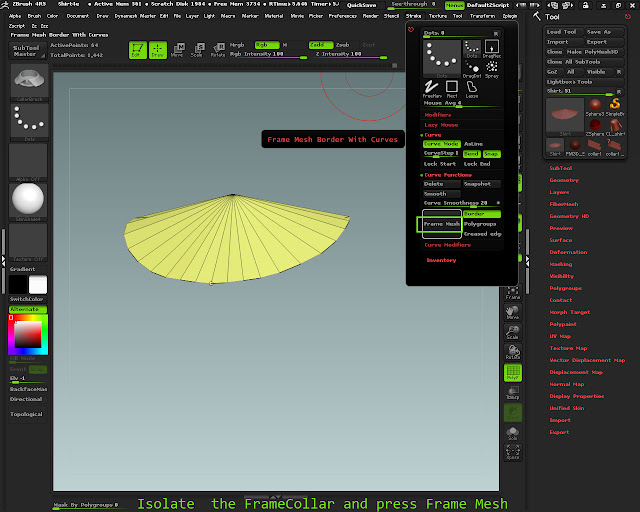Select the Rotate transform icon in top shelf

(218, 50)
